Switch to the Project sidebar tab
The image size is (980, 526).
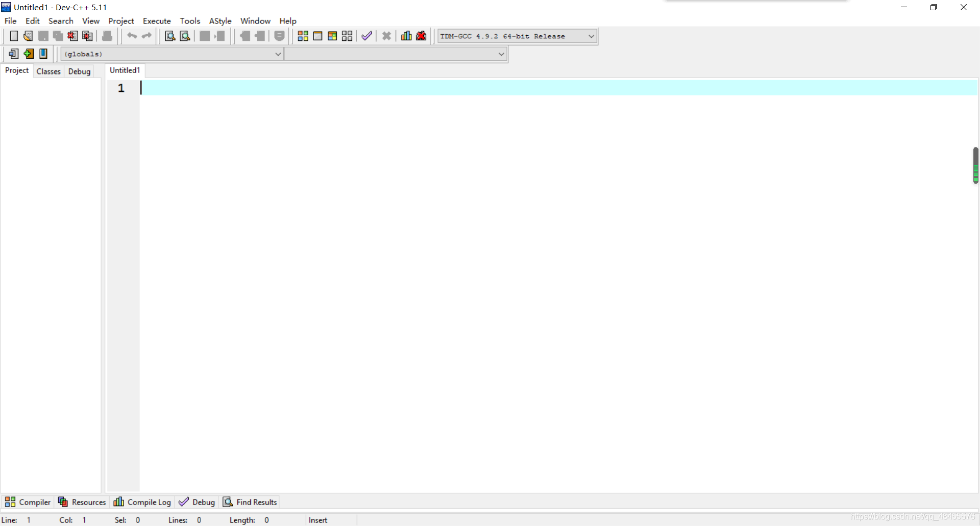[x=17, y=70]
